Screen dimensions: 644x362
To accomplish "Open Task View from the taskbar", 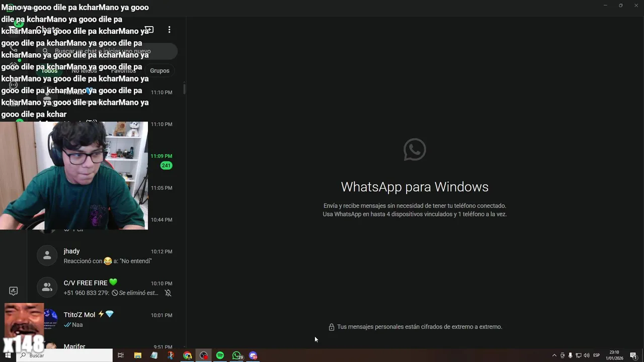I will 121,355.
